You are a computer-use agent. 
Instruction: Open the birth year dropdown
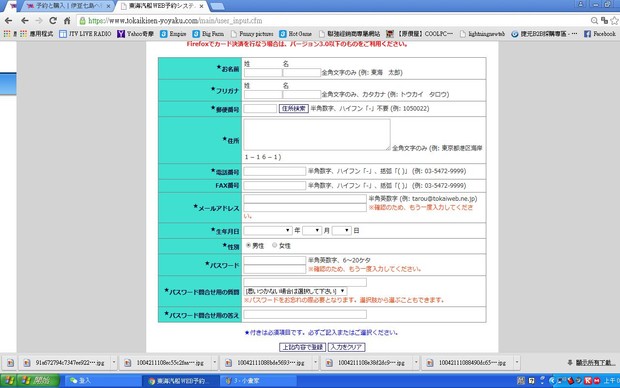tap(268, 230)
